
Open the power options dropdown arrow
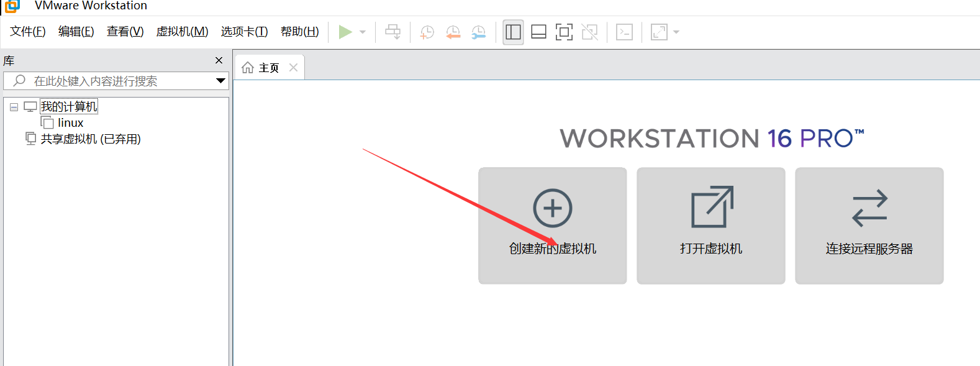(363, 32)
